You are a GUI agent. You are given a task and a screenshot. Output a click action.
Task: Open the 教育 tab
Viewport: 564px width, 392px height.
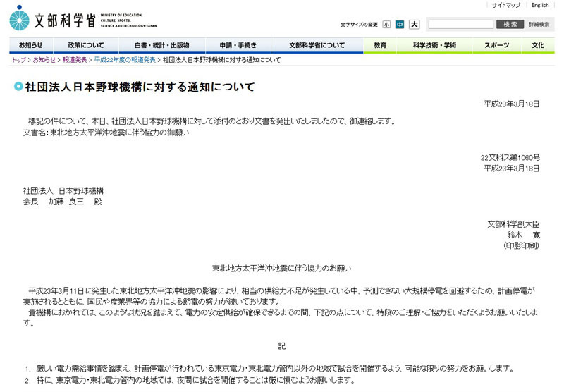pyautogui.click(x=380, y=45)
